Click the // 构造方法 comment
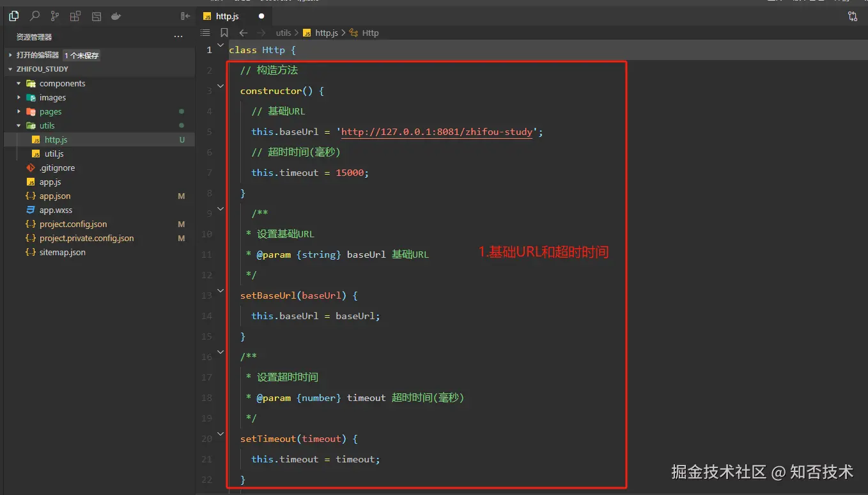 click(269, 70)
